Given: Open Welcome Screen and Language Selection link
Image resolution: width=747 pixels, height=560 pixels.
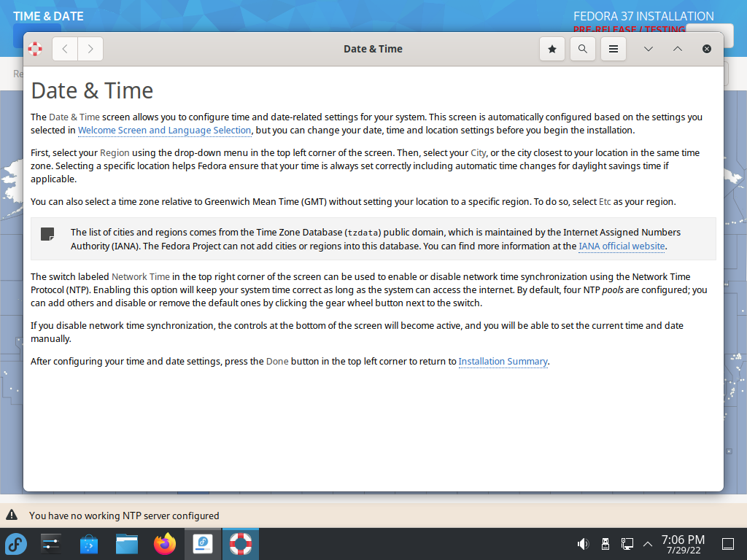Looking at the screenshot, I should (164, 130).
